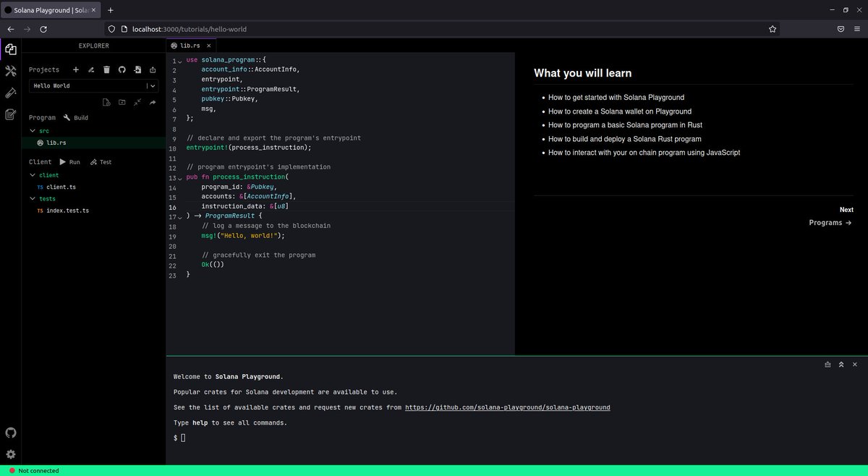Click the 'Projects' section label
Screen dimensions: 868x476
(44, 69)
